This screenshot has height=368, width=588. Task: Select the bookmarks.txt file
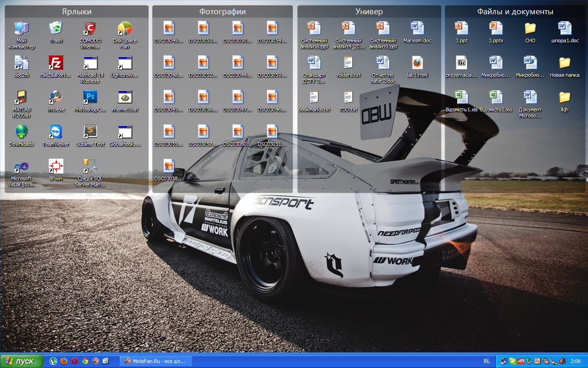(314, 98)
